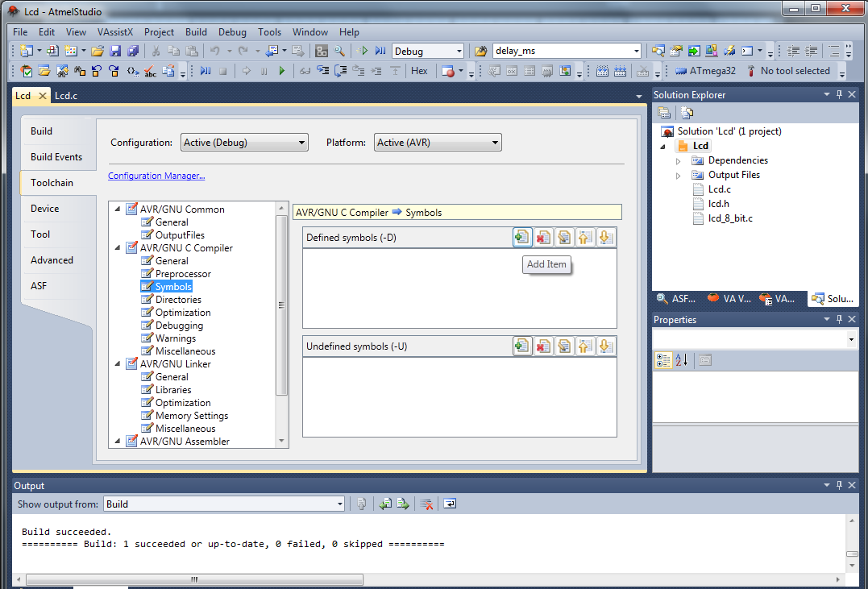Click the Start Without Debugging icon
Screen dimensions: 868x589
[x=363, y=51]
